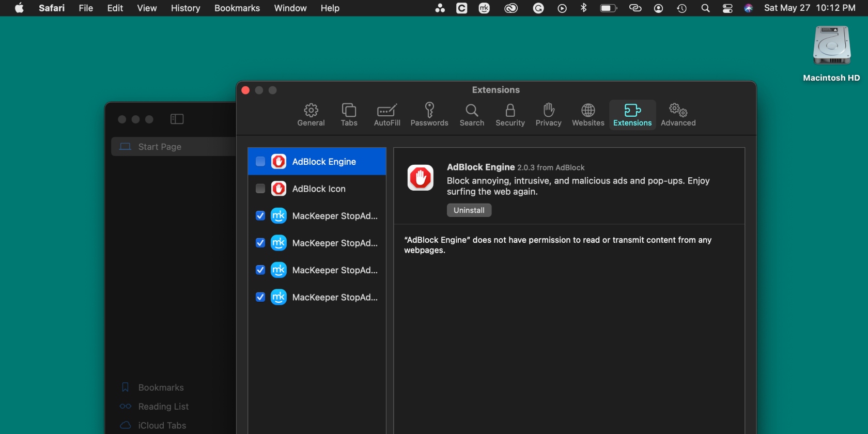This screenshot has width=868, height=434.
Task: Close the Extensions preferences window
Action: click(x=245, y=90)
